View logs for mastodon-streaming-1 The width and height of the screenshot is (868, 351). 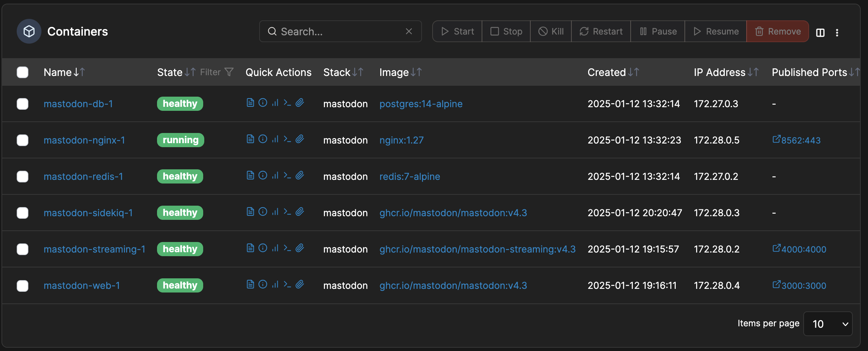250,248
